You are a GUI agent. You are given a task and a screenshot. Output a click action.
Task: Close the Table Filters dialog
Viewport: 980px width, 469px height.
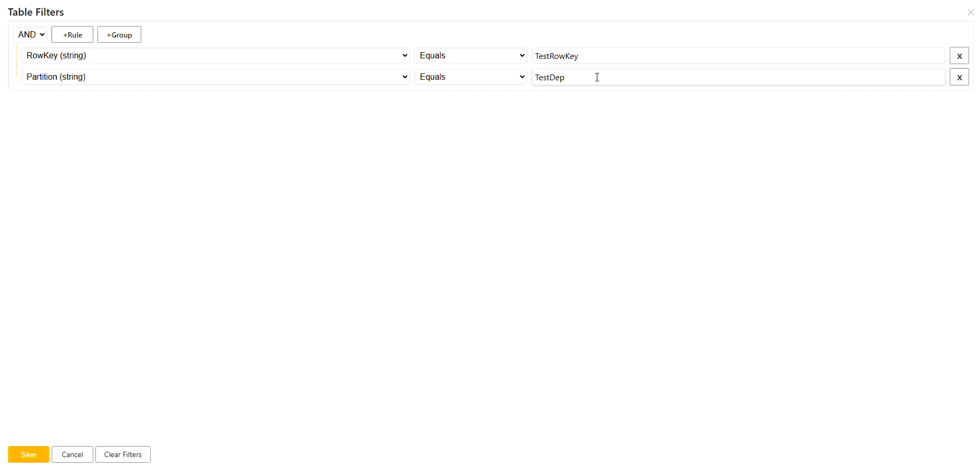pos(971,12)
